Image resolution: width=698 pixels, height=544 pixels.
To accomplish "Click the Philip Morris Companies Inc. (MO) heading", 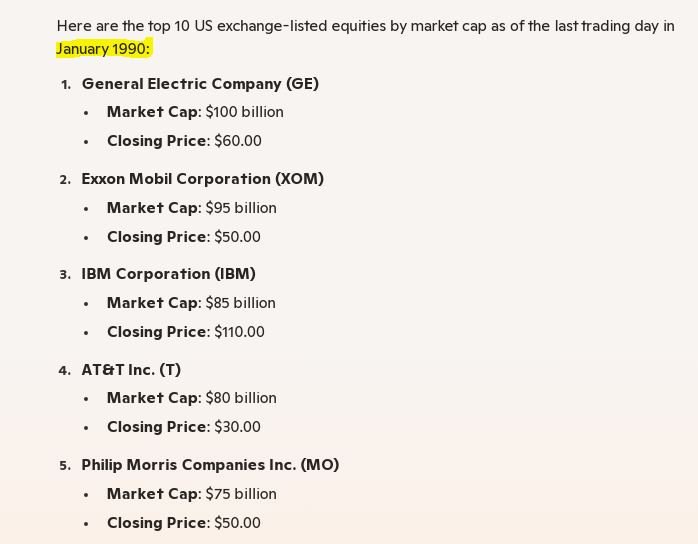I will [210, 465].
